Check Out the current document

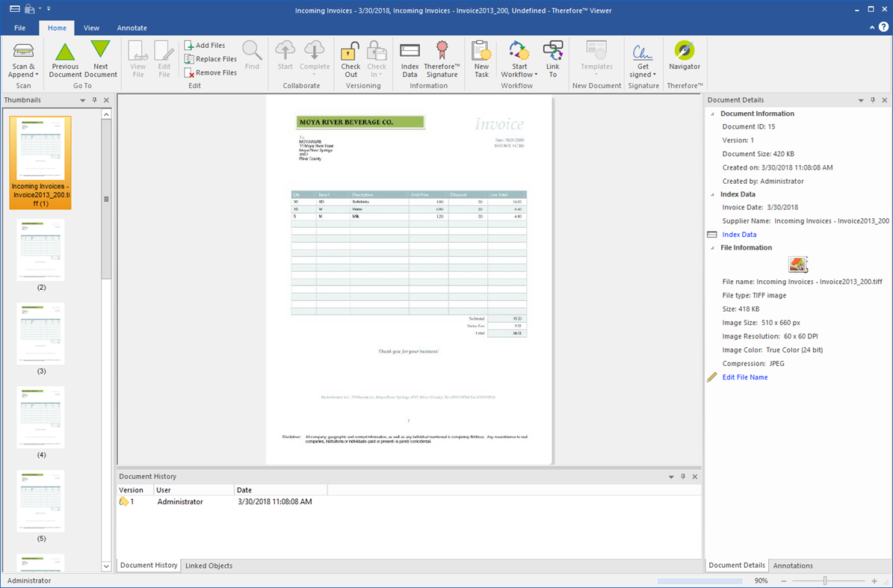[x=350, y=60]
